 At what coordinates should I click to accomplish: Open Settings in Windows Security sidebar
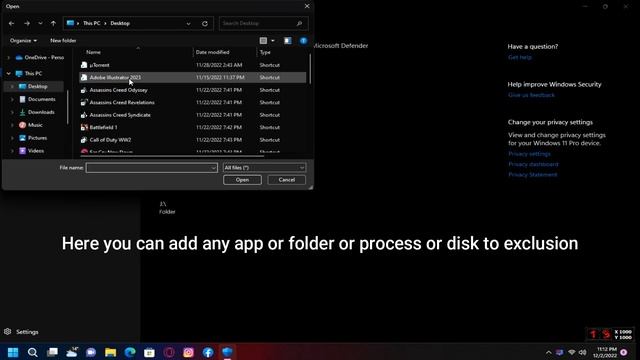pos(21,332)
